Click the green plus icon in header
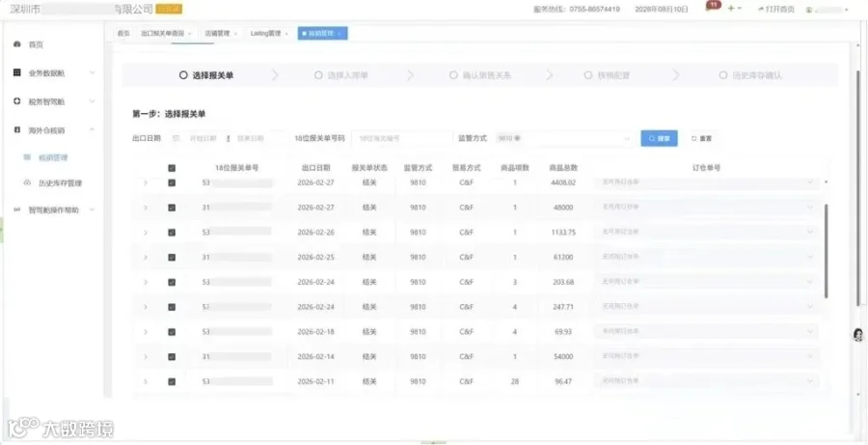 [731, 9]
